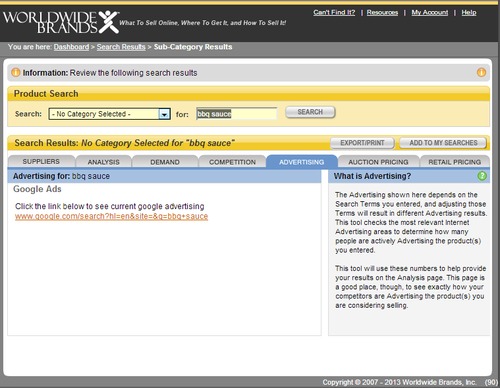Open the RETAIL PRICING tab
The width and height of the screenshot is (500, 388).
(455, 162)
